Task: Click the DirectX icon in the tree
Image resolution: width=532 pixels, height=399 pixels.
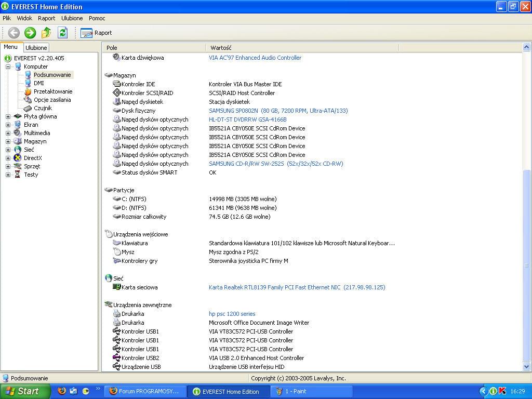Action: pyautogui.click(x=18, y=158)
